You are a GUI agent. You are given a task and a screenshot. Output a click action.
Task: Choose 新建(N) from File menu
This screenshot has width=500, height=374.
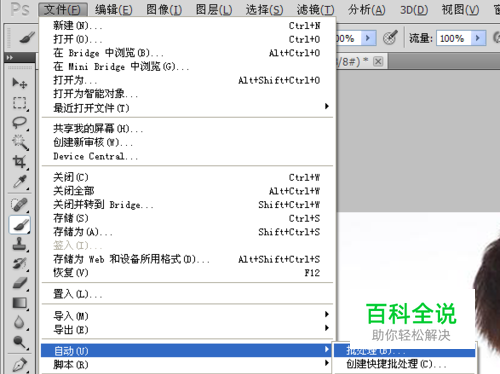tap(187, 26)
